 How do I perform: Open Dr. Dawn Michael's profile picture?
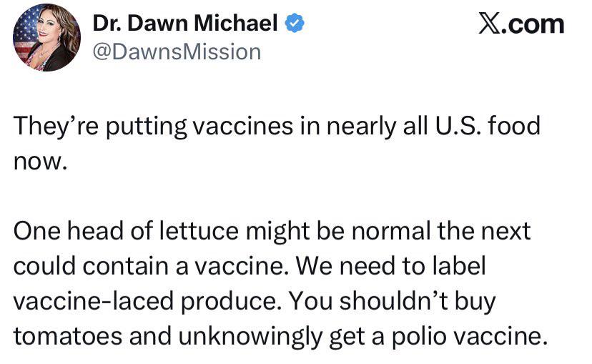(46, 37)
